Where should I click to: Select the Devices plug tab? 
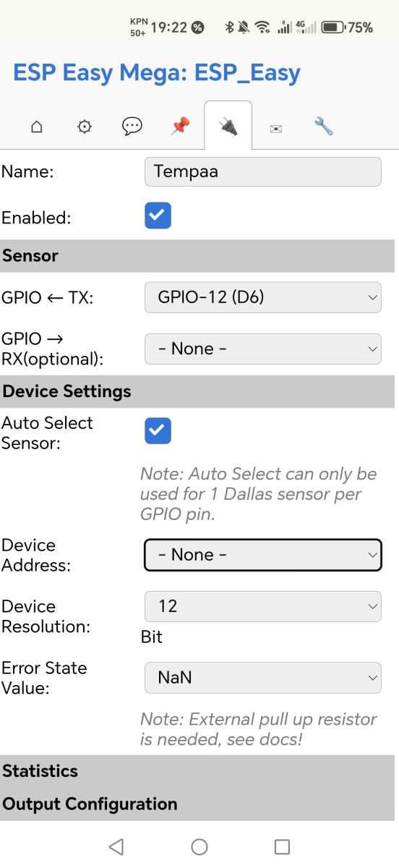pos(228,127)
